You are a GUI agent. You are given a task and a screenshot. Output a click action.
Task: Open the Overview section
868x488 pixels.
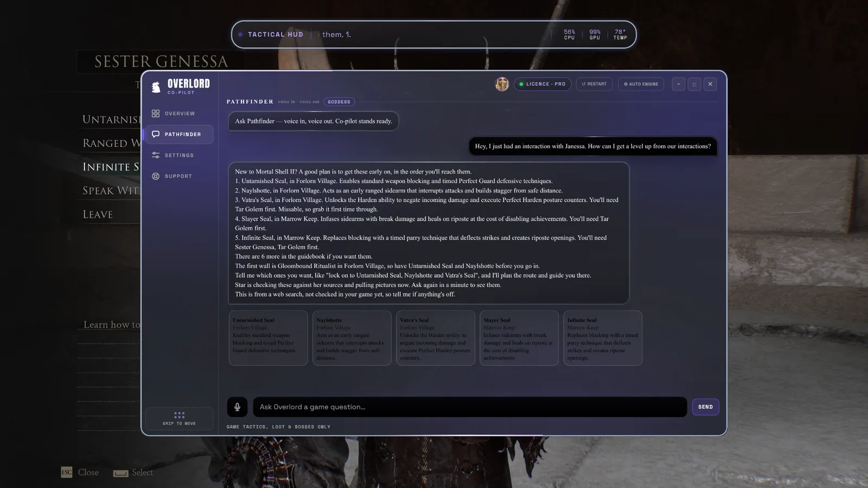(x=179, y=113)
